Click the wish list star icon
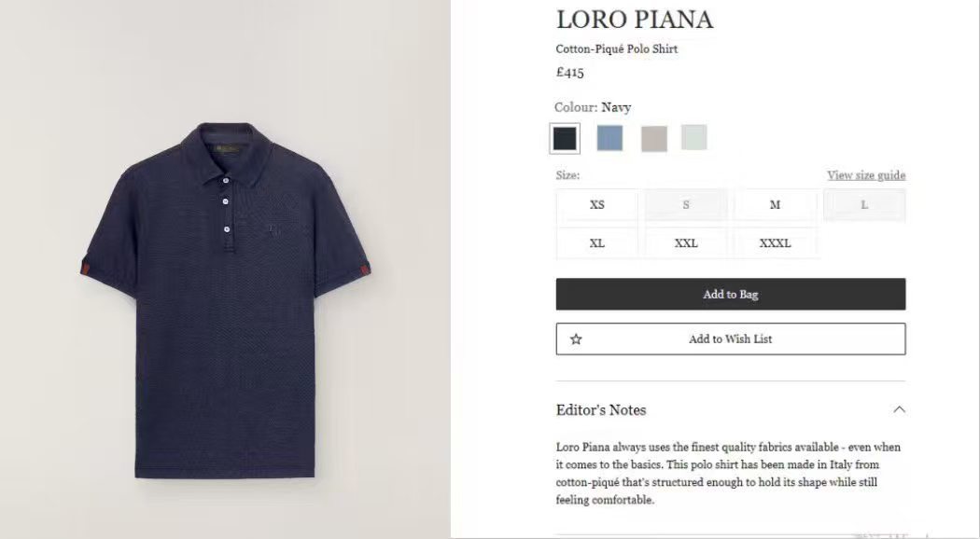This screenshot has height=539, width=980. pos(576,339)
